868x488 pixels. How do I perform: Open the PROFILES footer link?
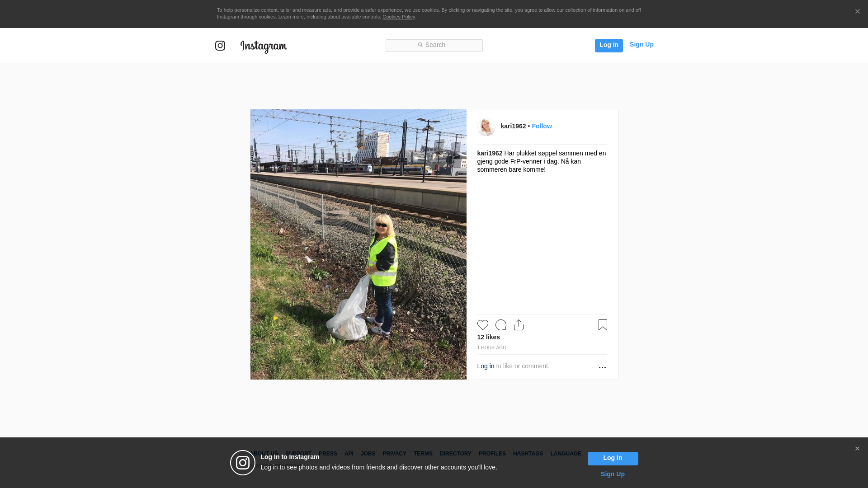coord(492,454)
